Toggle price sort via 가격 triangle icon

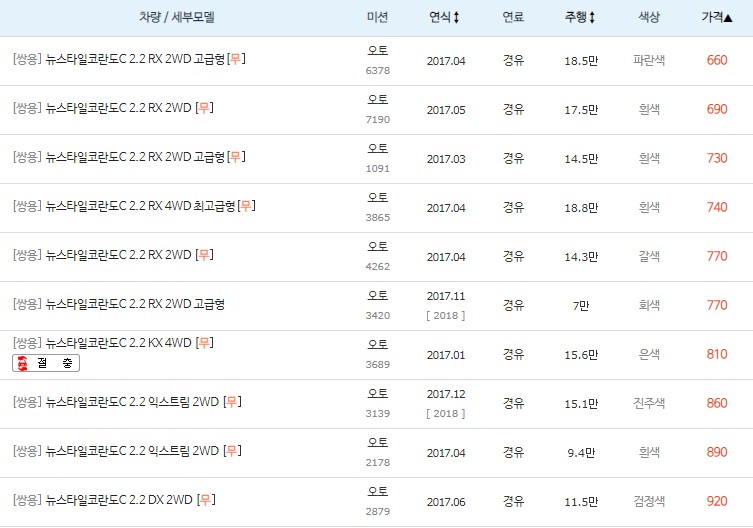pyautogui.click(x=728, y=18)
